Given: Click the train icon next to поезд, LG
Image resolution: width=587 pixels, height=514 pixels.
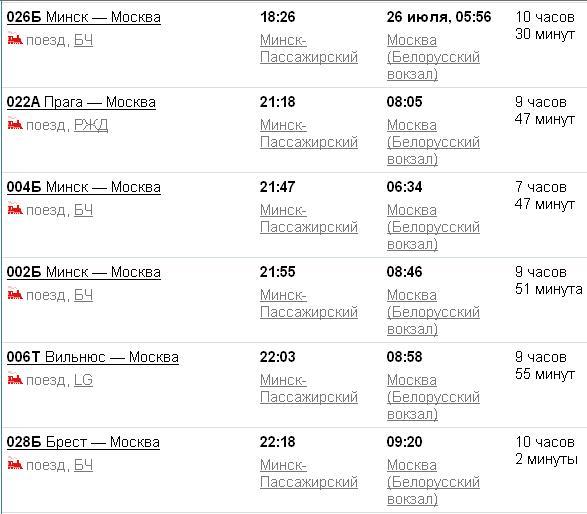Looking at the screenshot, I should click(x=15, y=379).
